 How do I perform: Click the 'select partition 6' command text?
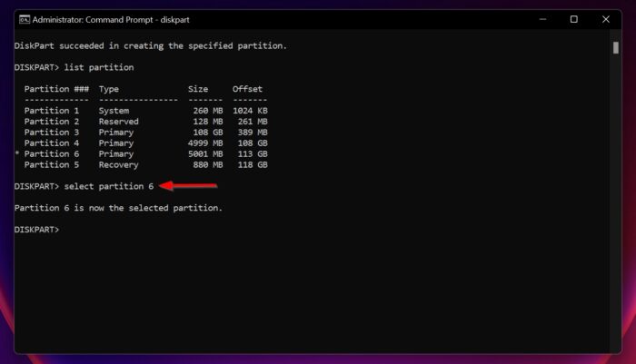109,186
